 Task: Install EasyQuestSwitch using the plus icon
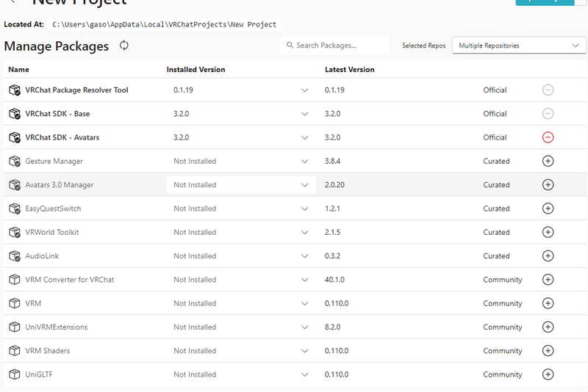[548, 208]
